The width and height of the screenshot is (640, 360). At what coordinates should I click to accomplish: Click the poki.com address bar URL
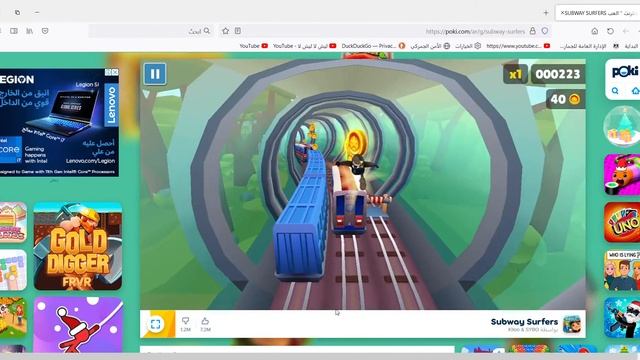tap(475, 31)
